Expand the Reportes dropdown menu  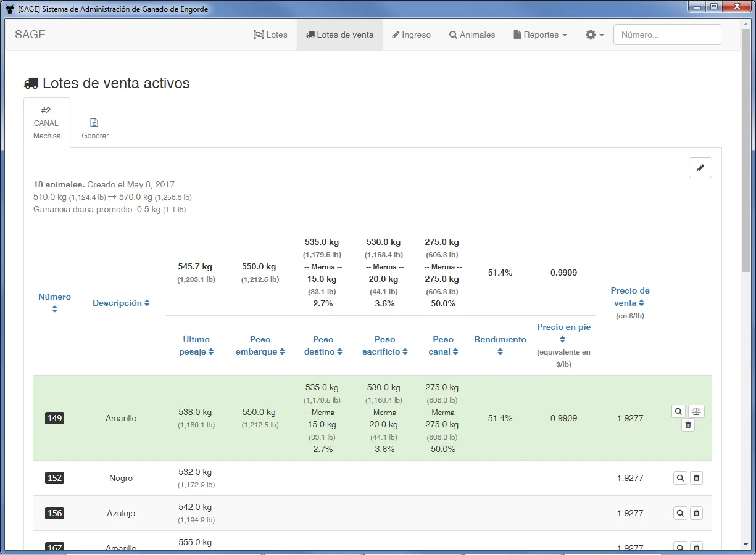[x=539, y=35]
